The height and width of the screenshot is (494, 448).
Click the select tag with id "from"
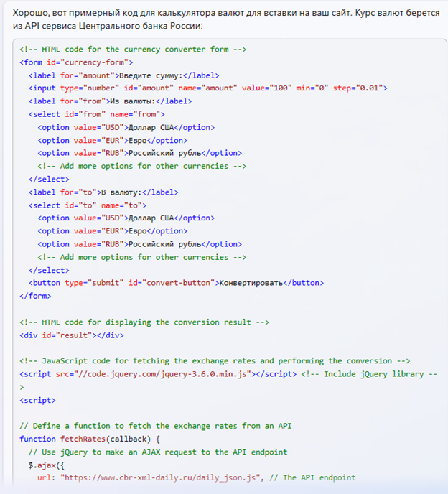[97, 113]
